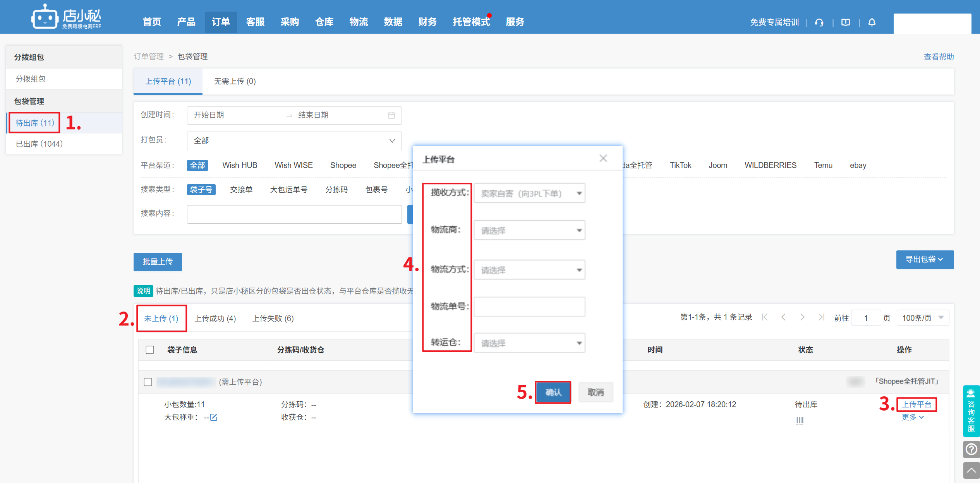Image resolution: width=980 pixels, height=483 pixels.
Task: Click the customer service headset icon
Action: (x=819, y=22)
